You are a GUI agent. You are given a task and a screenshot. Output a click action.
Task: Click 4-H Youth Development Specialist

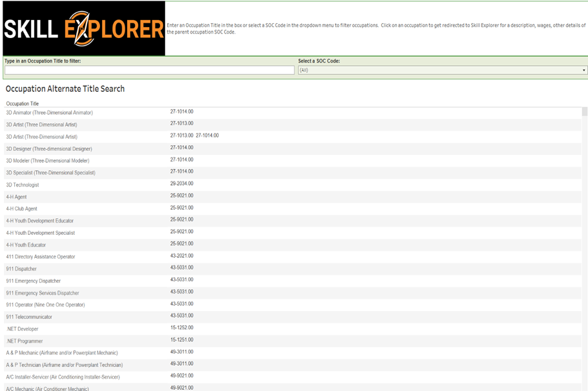coord(41,233)
